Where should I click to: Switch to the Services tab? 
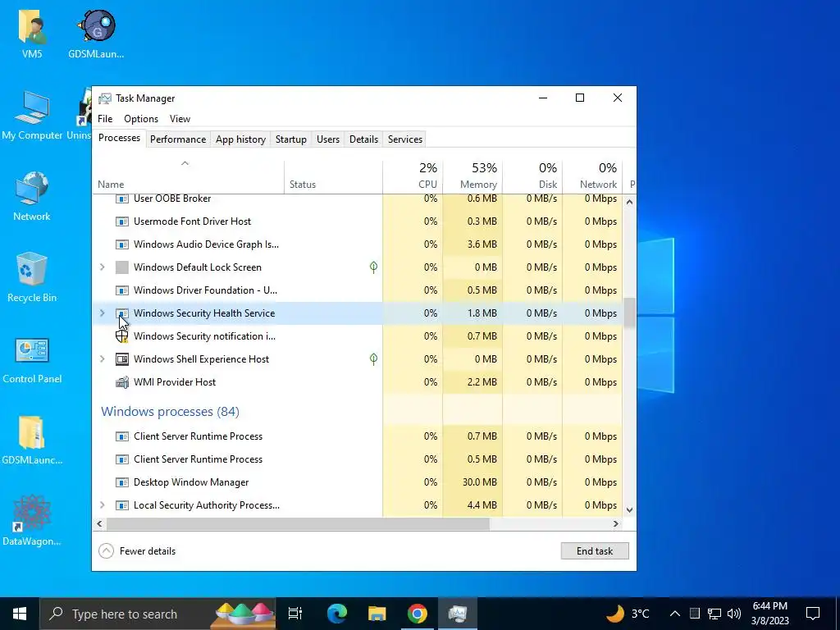tap(405, 139)
